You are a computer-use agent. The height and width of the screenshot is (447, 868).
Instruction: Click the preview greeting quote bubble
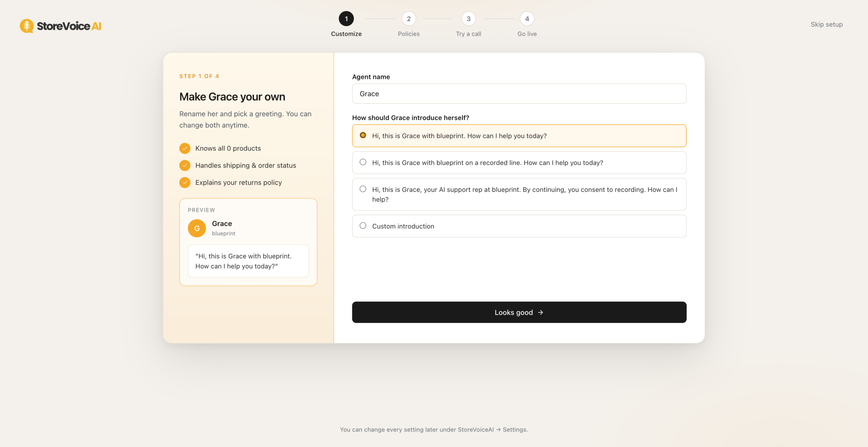coord(248,261)
